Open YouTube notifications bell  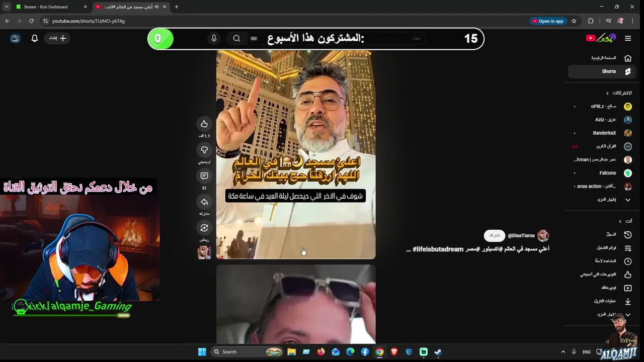tap(35, 38)
